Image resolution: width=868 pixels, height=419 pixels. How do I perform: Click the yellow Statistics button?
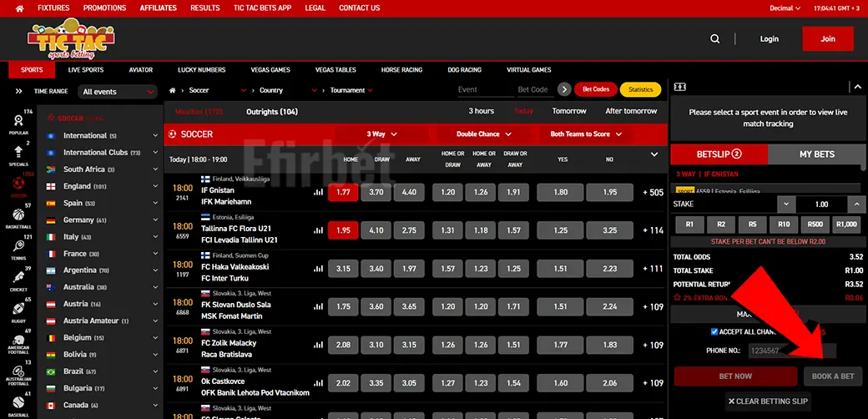[x=640, y=89]
